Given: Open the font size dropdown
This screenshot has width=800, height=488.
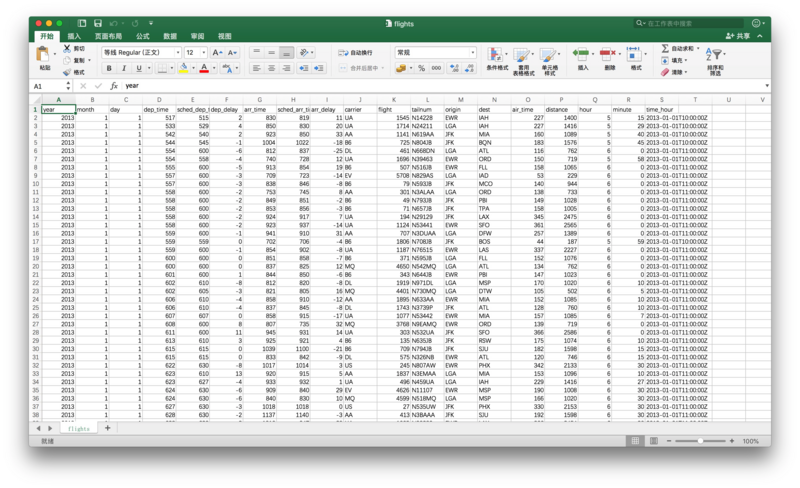Looking at the screenshot, I should coord(204,53).
